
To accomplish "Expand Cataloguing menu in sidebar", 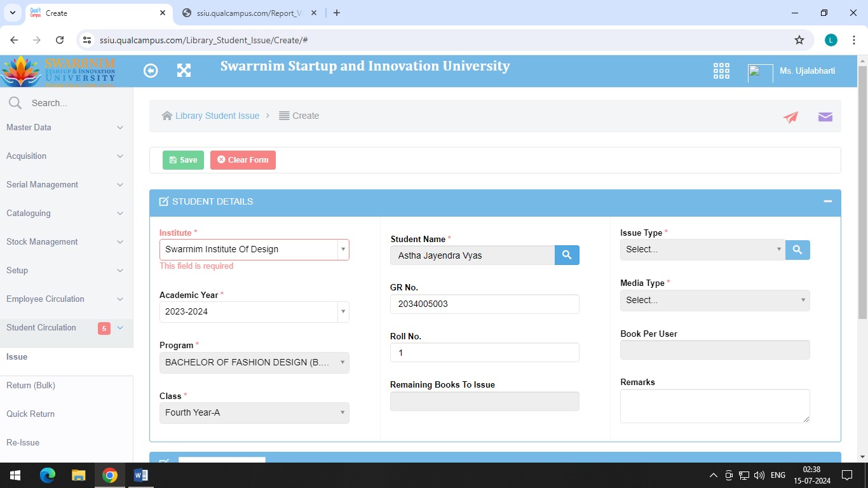I will (x=66, y=213).
